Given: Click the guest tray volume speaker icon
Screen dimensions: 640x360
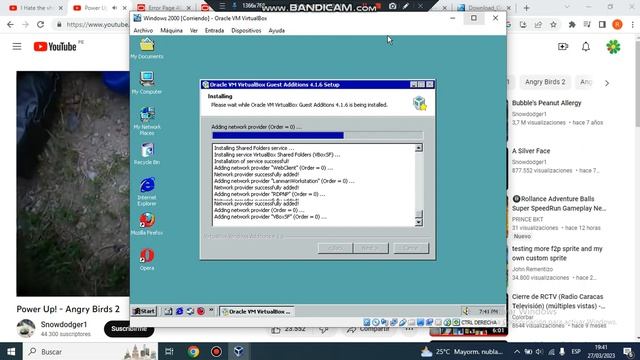Looking at the screenshot, I should pyautogui.click(x=466, y=311).
